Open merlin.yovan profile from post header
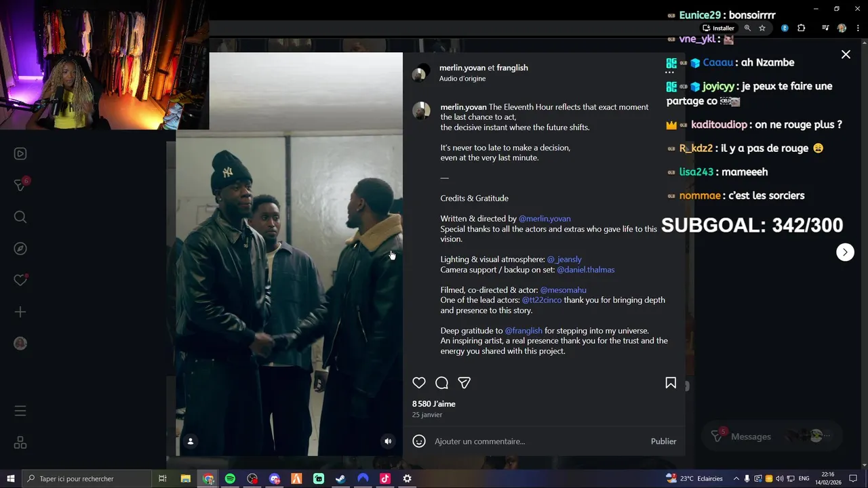The image size is (868, 488). 462,68
